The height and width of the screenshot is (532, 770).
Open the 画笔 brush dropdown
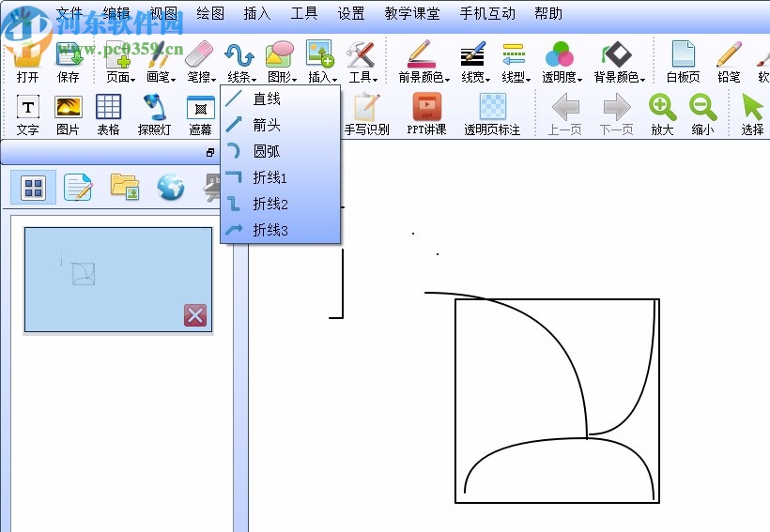pos(161,62)
